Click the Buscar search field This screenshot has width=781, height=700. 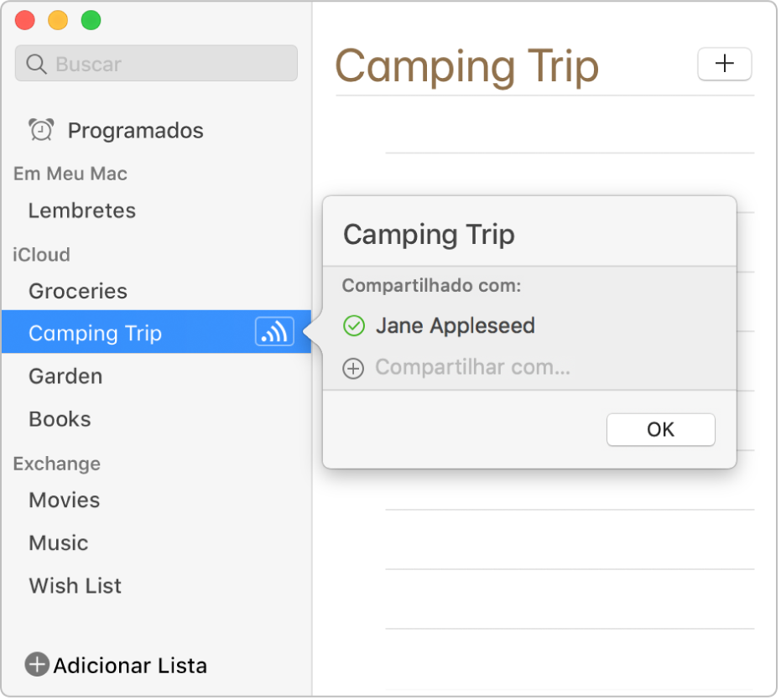click(x=157, y=64)
